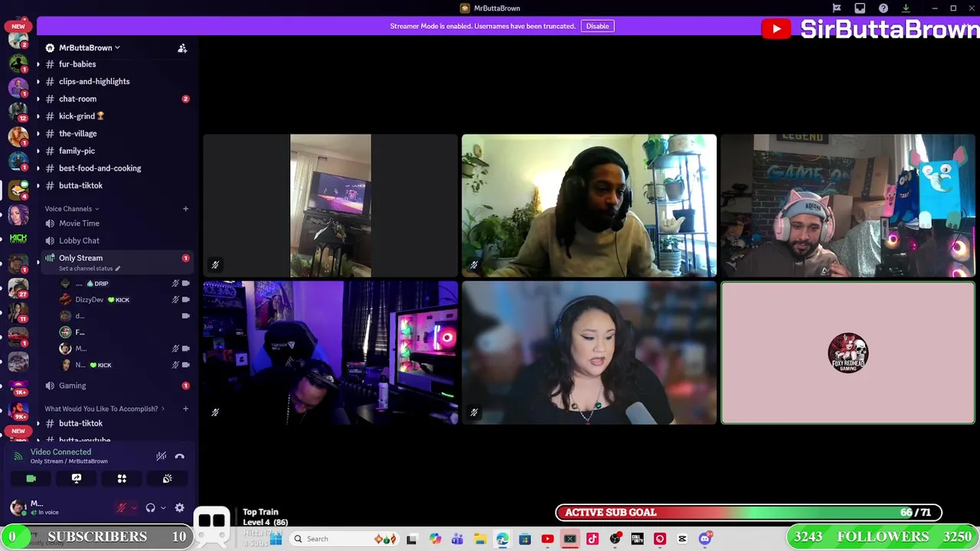Expand What Would You Like To Accomplish category
The image size is (980, 551).
[x=104, y=409]
